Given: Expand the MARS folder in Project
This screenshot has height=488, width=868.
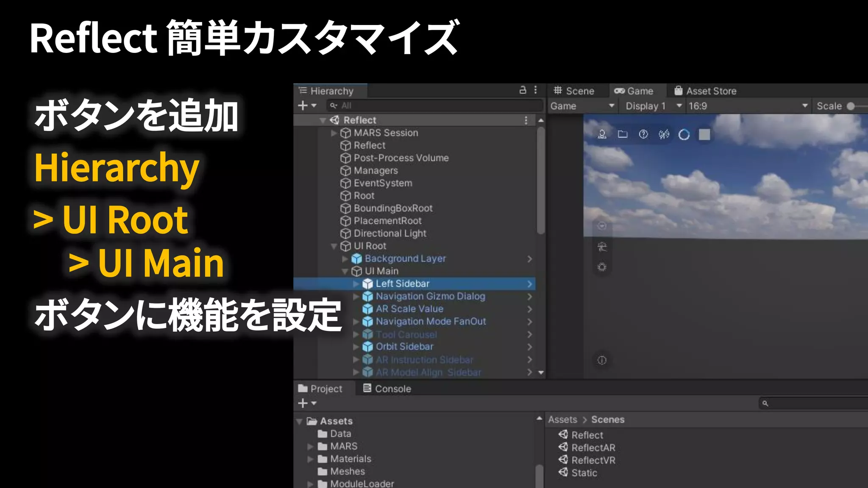Looking at the screenshot, I should click(310, 446).
